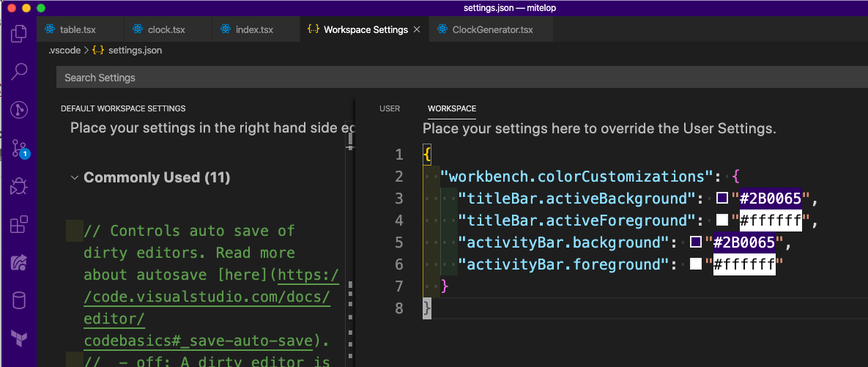Click #ffffff value on line 4

coord(771,220)
